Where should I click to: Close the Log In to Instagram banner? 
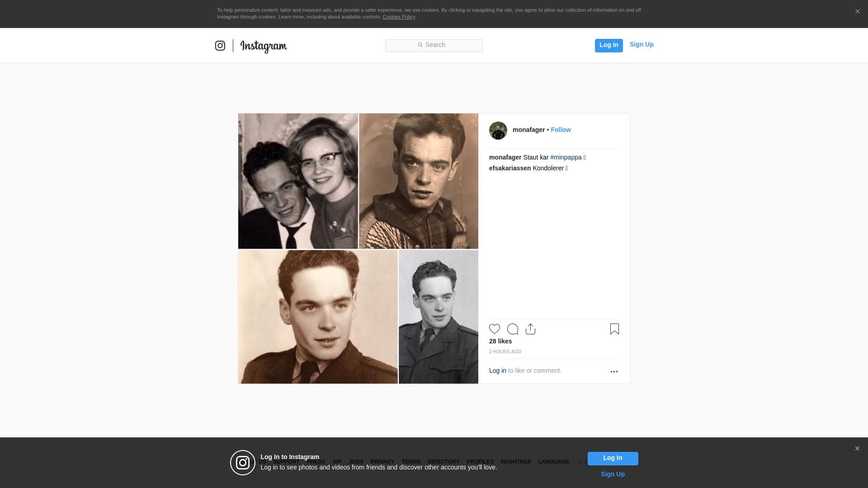(857, 449)
